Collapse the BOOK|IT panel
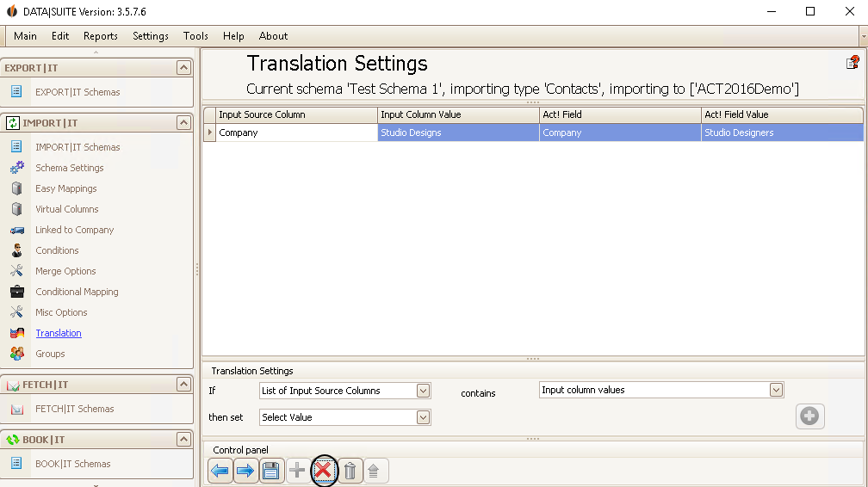The height and width of the screenshot is (487, 868). 183,440
